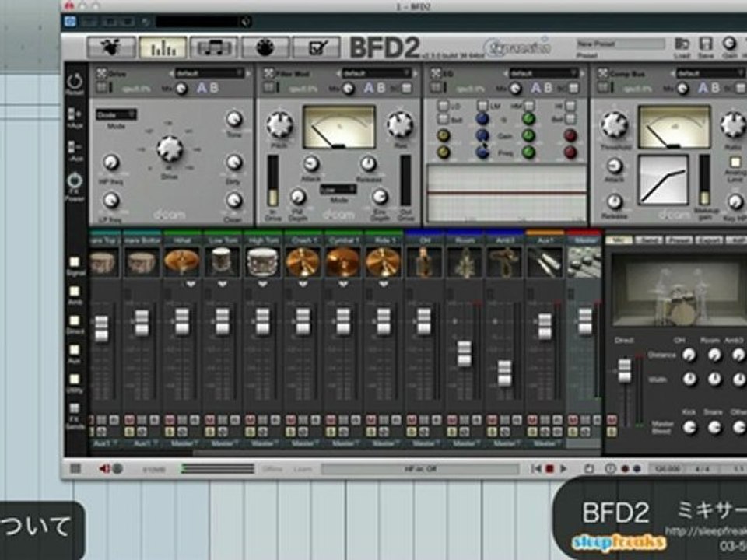Click the EQ effect slot icon
747x560 pixels.
tap(436, 73)
